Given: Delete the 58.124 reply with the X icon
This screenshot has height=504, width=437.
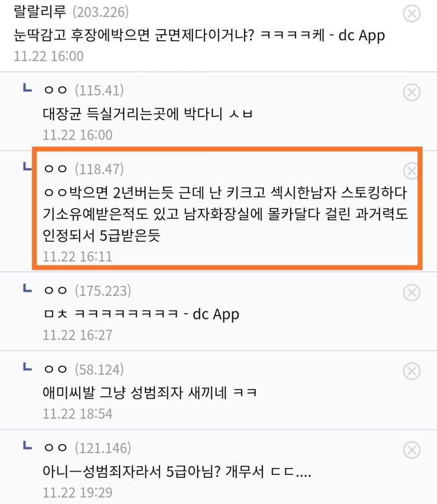Looking at the screenshot, I should coord(412,371).
